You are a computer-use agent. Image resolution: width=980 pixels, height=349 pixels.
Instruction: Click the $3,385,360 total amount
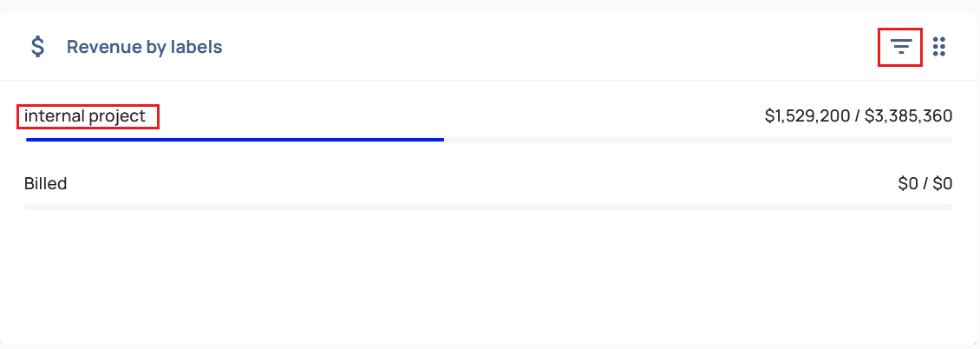pos(908,115)
